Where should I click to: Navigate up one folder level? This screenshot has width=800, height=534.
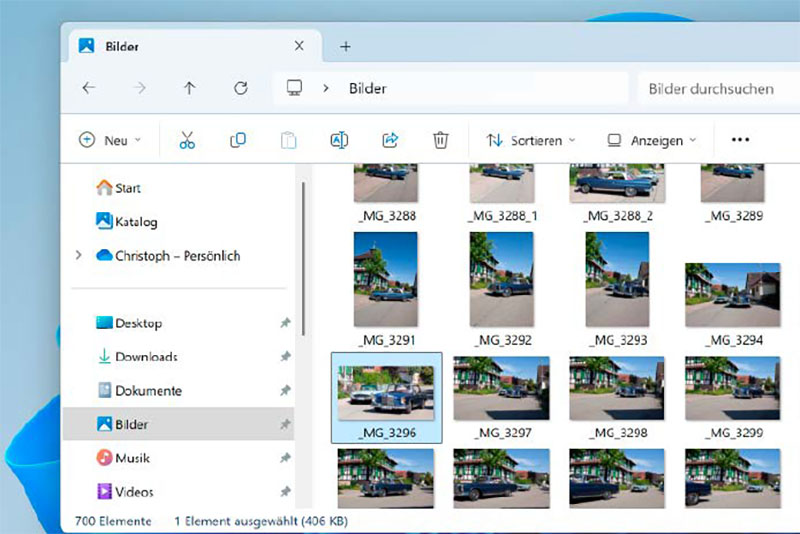[x=189, y=88]
